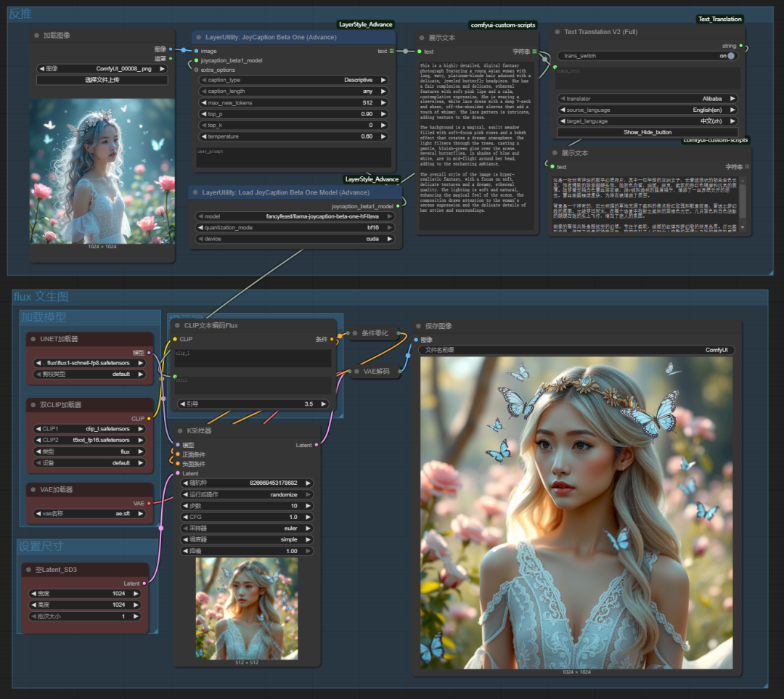The image size is (784, 699).
Task: Click the user_prompt text box
Action: [x=294, y=158]
